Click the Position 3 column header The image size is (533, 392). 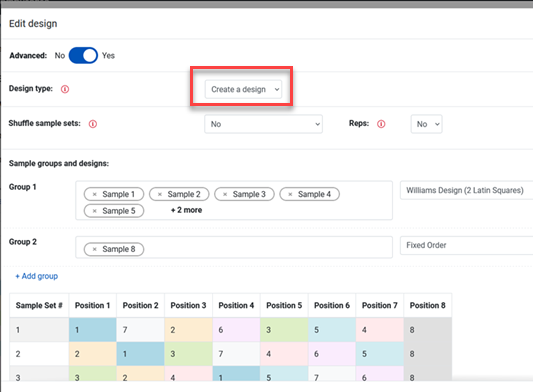(188, 305)
